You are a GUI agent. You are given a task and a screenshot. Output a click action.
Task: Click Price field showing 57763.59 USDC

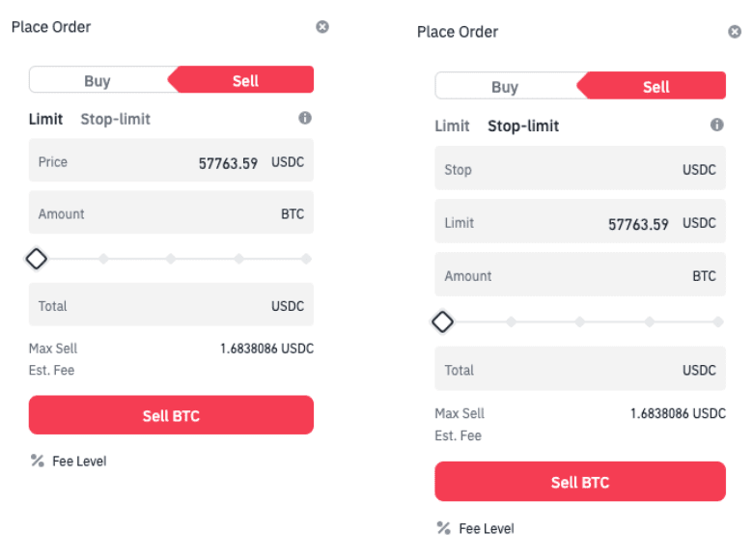point(171,162)
